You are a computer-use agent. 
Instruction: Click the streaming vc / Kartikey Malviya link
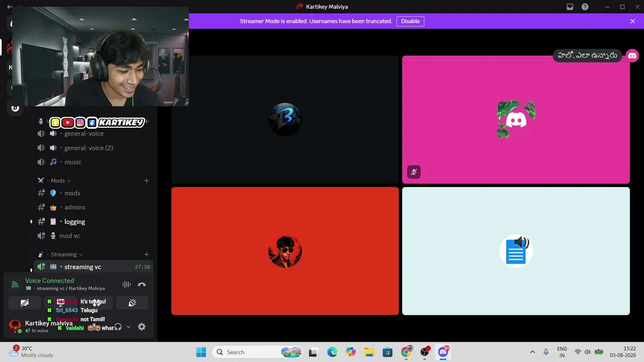[70, 289]
